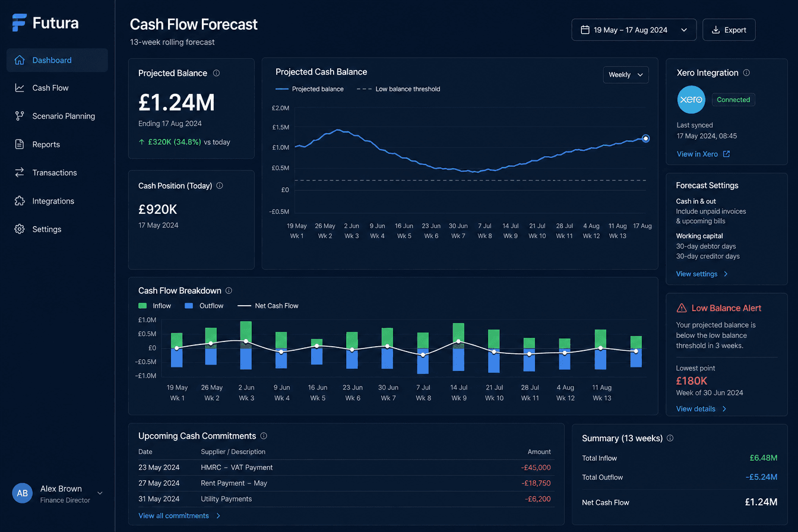The width and height of the screenshot is (798, 532).
Task: Click the Xero logo circle
Action: tap(691, 100)
